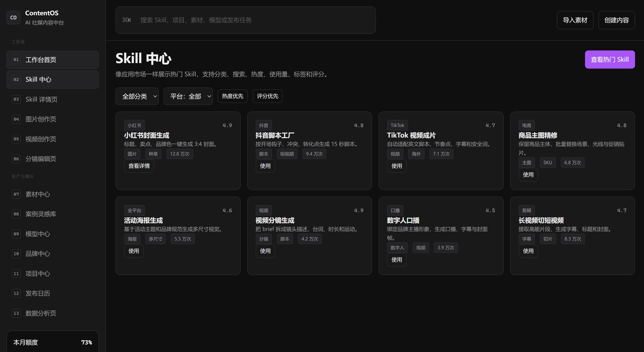Click the 商品主图精修 card title
Image resolution: width=644 pixels, height=352 pixels.
(x=538, y=136)
